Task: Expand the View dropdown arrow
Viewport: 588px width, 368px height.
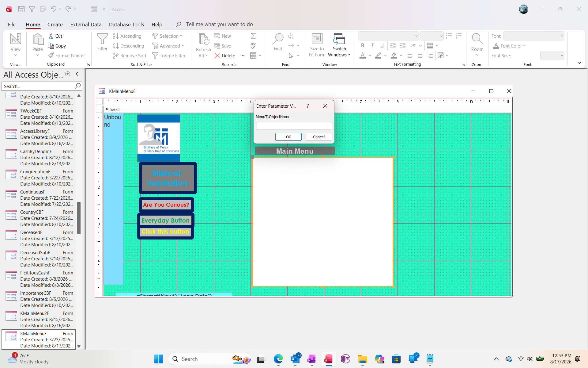Action: (15, 55)
